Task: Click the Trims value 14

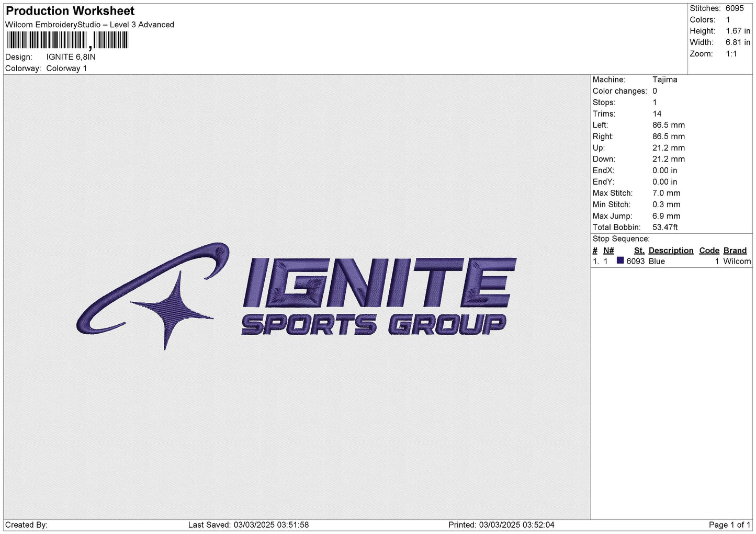Action: [x=657, y=114]
